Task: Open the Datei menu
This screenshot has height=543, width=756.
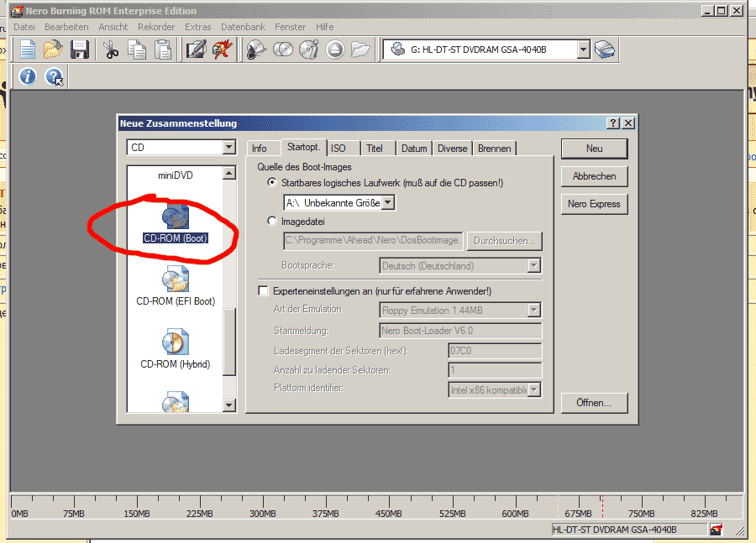Action: coord(24,27)
